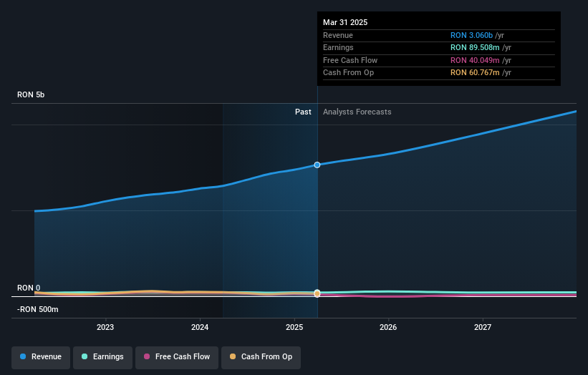
Task: Click the 'RON 5b' y-axis label
Action: [31, 94]
